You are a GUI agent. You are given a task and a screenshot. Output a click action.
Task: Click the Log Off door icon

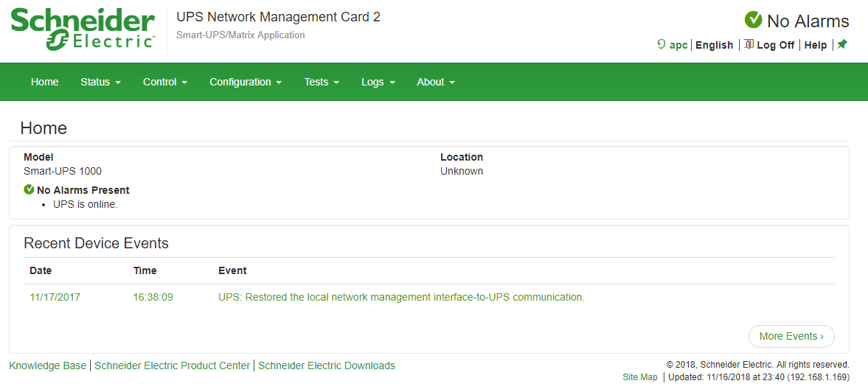[x=749, y=44]
